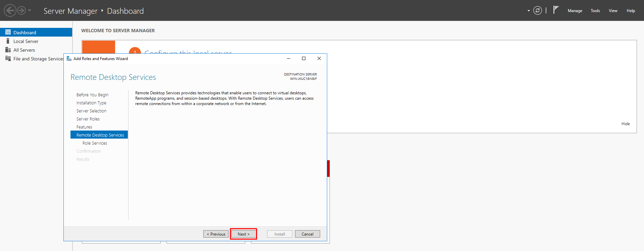Click the All Servers icon in sidebar
644x251 pixels.
[8, 50]
